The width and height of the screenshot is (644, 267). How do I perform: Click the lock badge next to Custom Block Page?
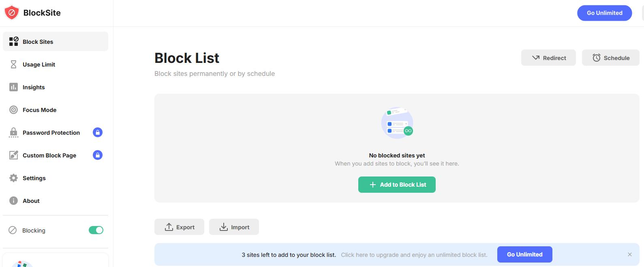(x=97, y=155)
